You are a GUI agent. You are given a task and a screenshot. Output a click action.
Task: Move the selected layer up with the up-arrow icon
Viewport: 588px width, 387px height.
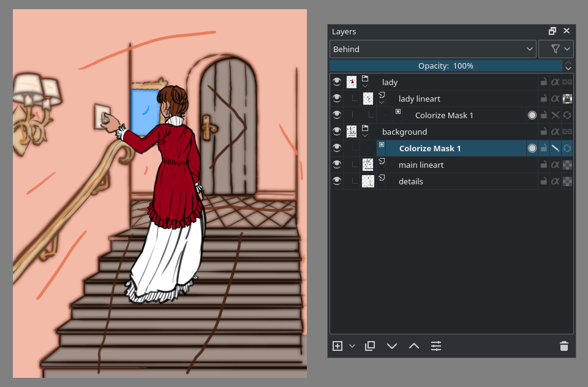(x=414, y=346)
